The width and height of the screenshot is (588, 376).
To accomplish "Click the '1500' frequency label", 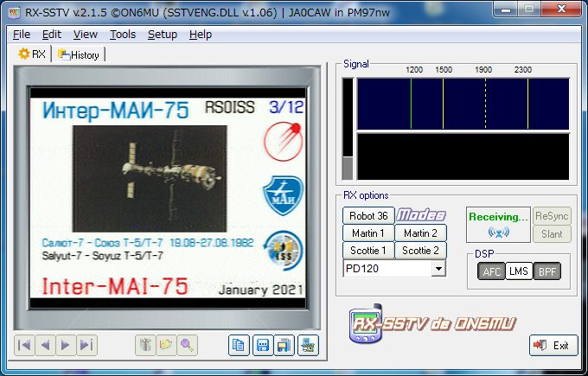I will pos(444,70).
